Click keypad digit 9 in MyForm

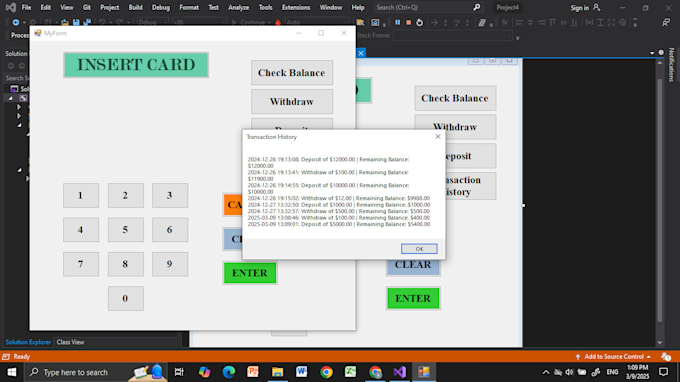click(x=170, y=264)
